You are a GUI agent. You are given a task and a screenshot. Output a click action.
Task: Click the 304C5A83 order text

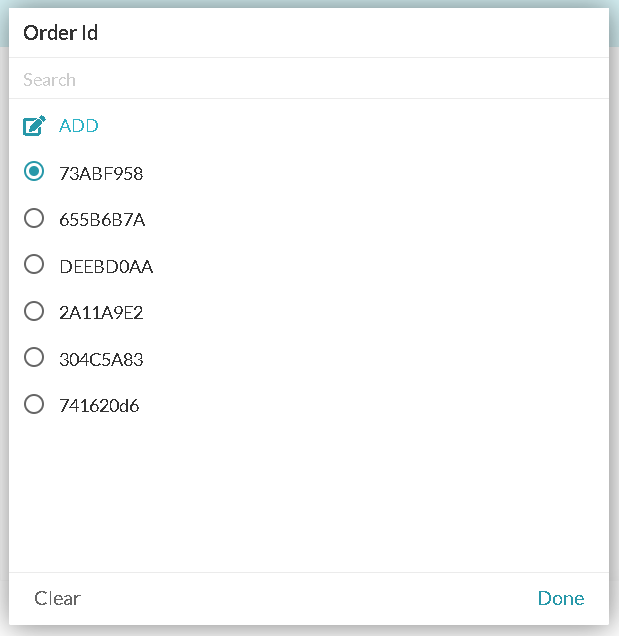[101, 359]
